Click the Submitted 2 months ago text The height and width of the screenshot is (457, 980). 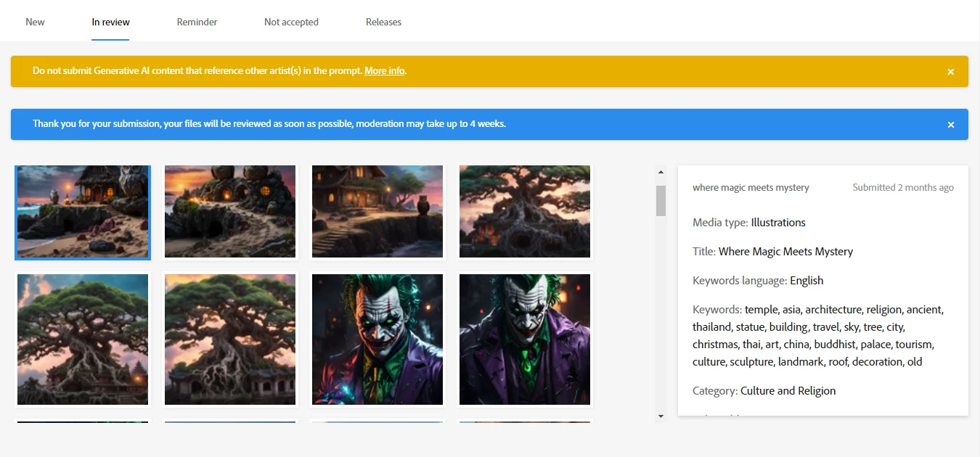903,187
